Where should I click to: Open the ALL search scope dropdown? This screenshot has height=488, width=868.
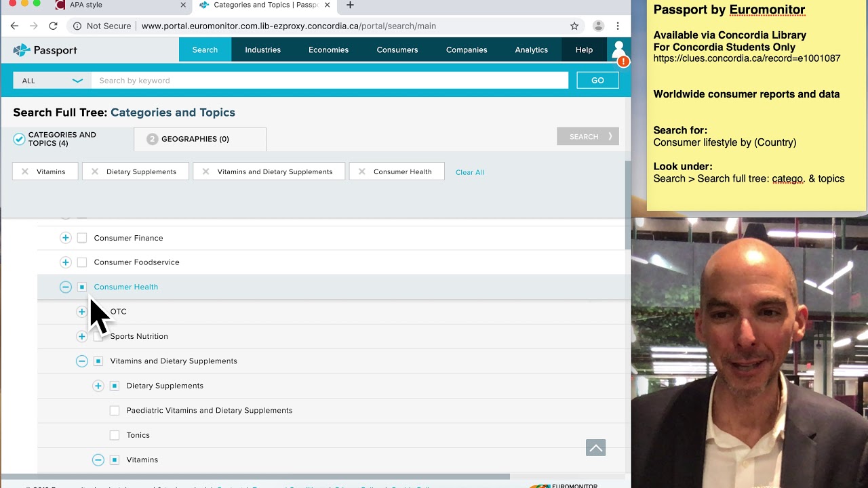(52, 80)
